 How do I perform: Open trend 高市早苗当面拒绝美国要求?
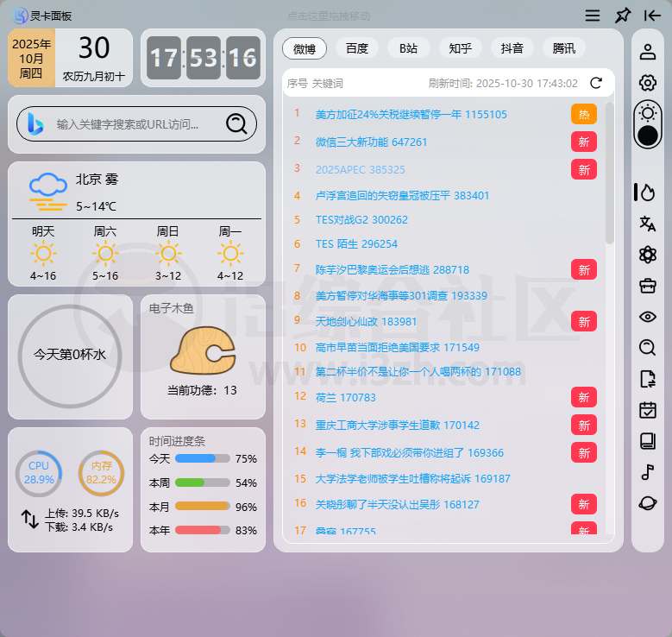[398, 348]
